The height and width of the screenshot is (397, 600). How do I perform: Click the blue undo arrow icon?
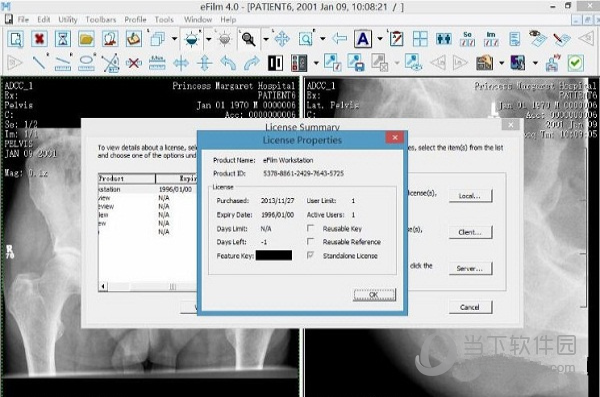(x=228, y=62)
